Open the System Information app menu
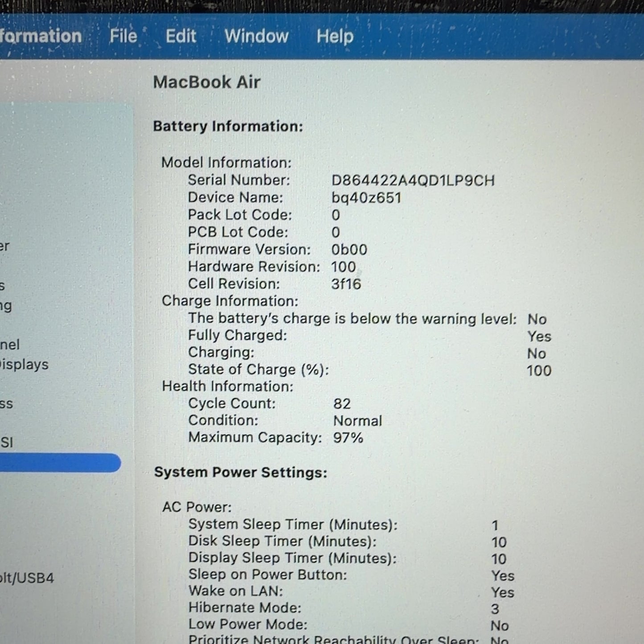 pos(41,36)
